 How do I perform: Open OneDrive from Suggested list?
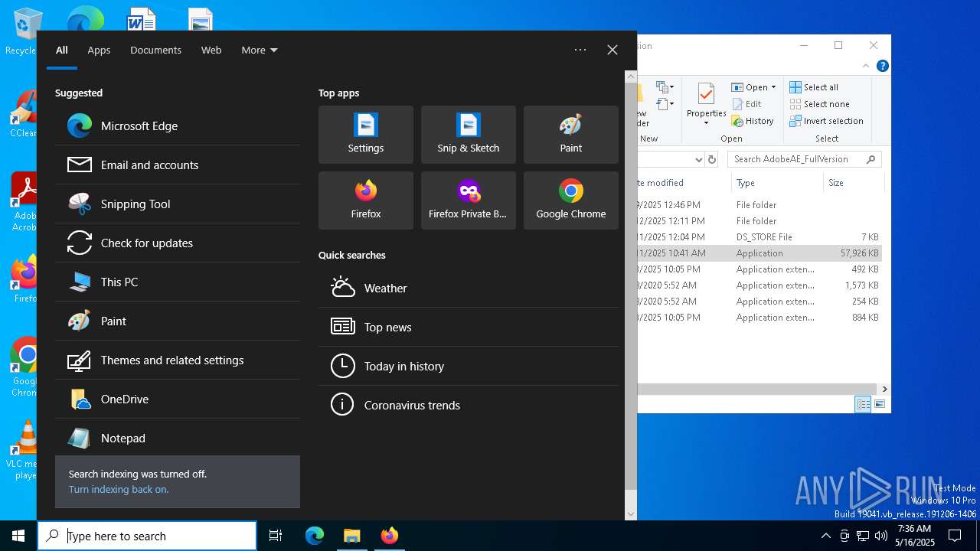tap(178, 399)
